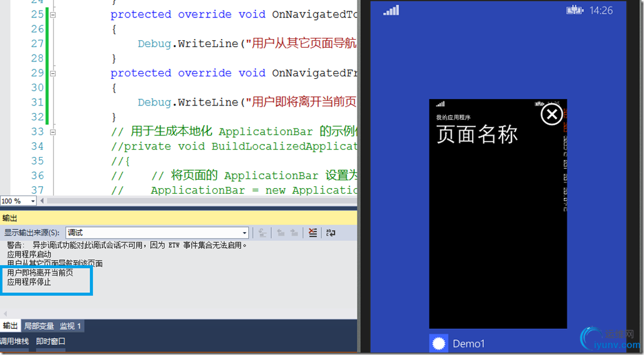The height and width of the screenshot is (355, 644).
Task: Click the 用于生成本地化 ApplicationBar comment line
Action: pyautogui.click(x=234, y=132)
